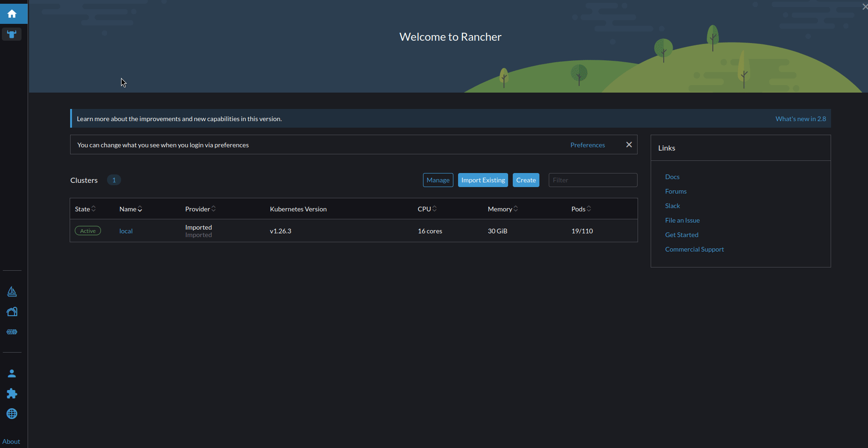Click the cluster Filter input field
This screenshot has width=868, height=448.
(x=592, y=180)
